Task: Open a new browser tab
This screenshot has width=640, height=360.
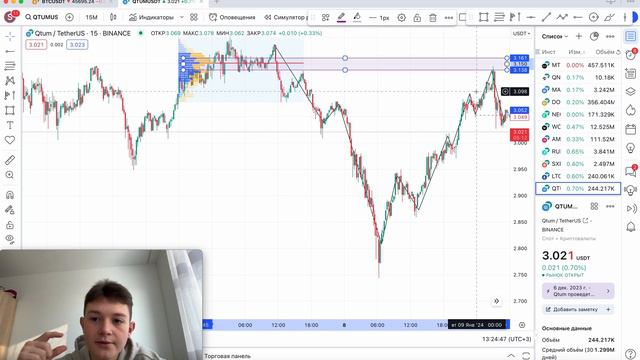Action: pyautogui.click(x=217, y=2)
